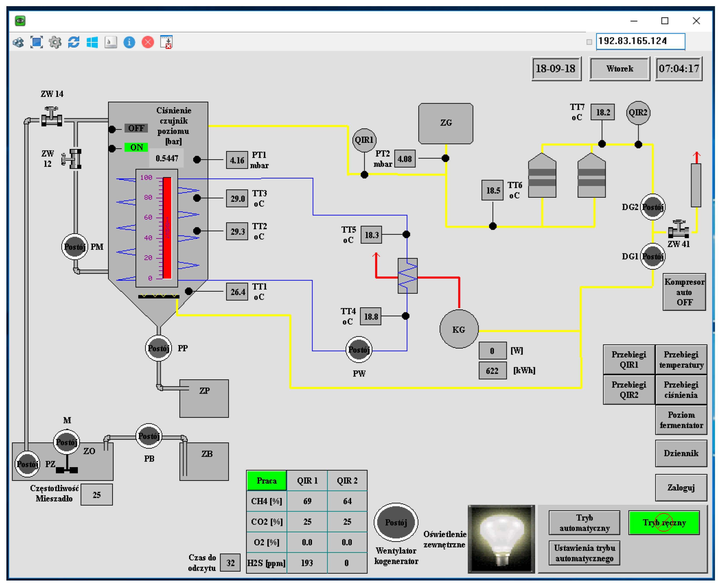The width and height of the screenshot is (724, 588).
Task: Toggle the external lighting bulb
Action: click(501, 538)
